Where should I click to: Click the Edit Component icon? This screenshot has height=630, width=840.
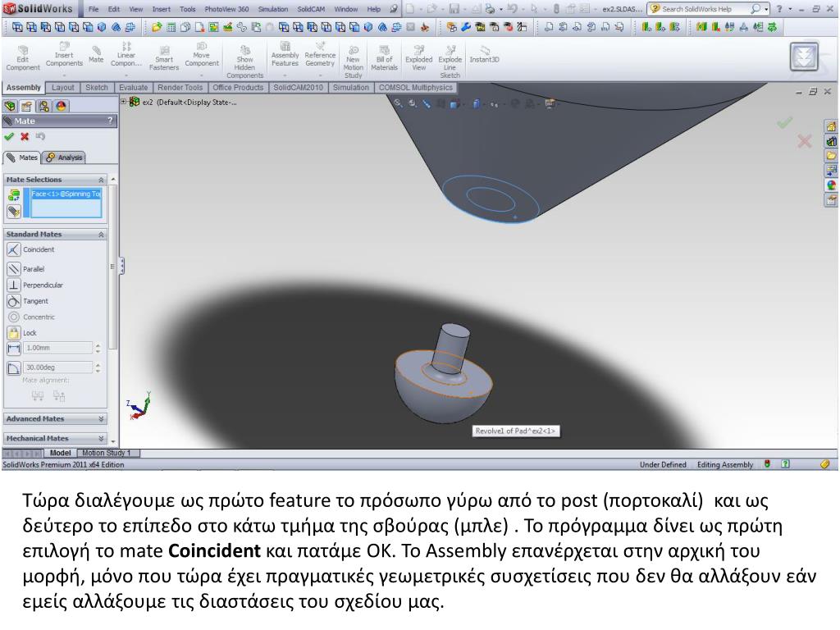coord(22,58)
